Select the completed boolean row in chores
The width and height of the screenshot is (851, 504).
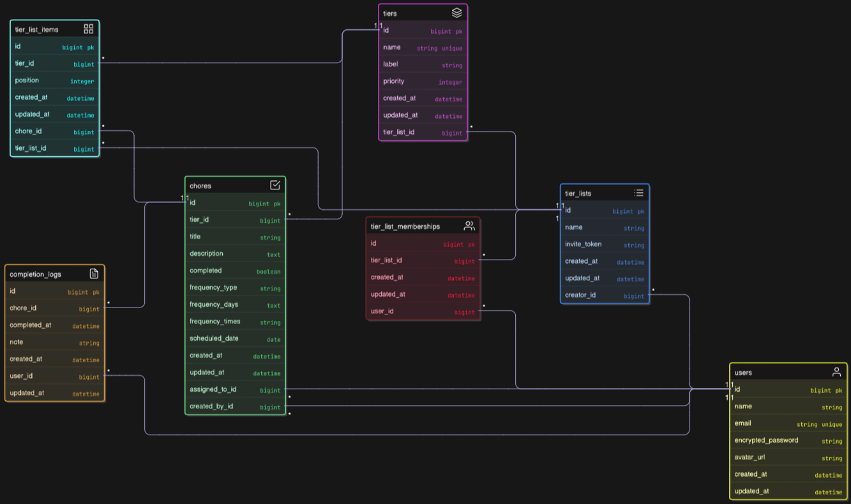[x=236, y=271]
